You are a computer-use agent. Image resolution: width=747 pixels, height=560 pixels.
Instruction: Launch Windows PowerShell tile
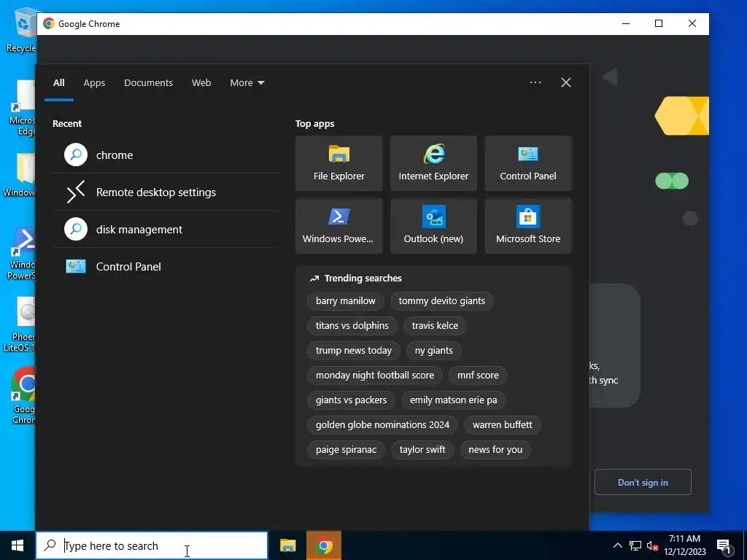click(x=338, y=226)
